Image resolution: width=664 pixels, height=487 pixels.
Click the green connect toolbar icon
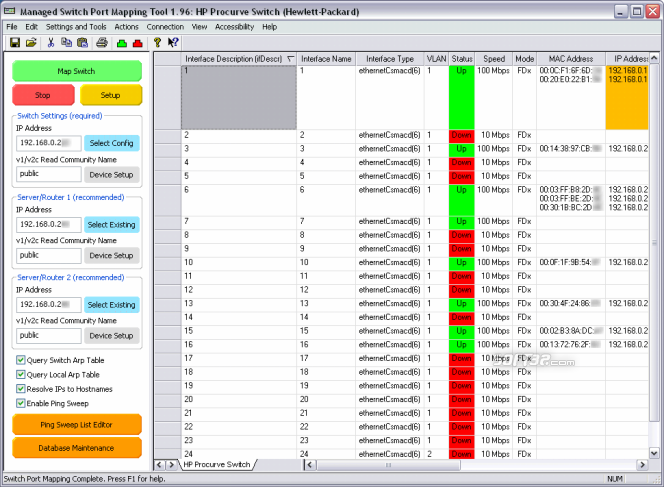(122, 43)
